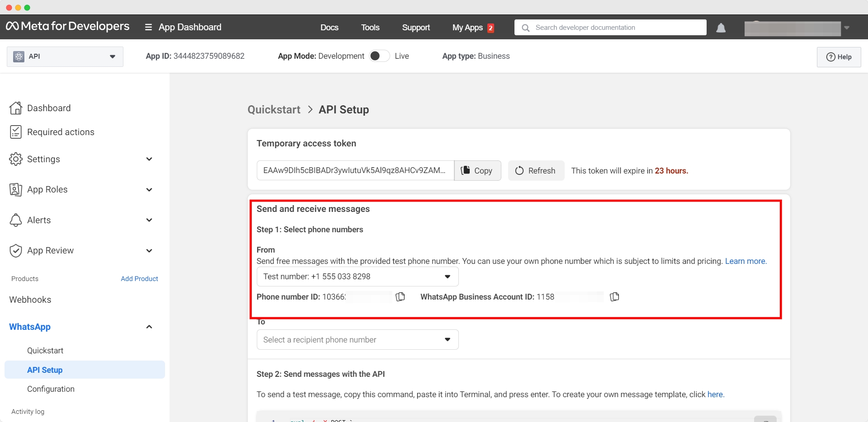Click the App ID 3444823759089682 text

tap(195, 56)
